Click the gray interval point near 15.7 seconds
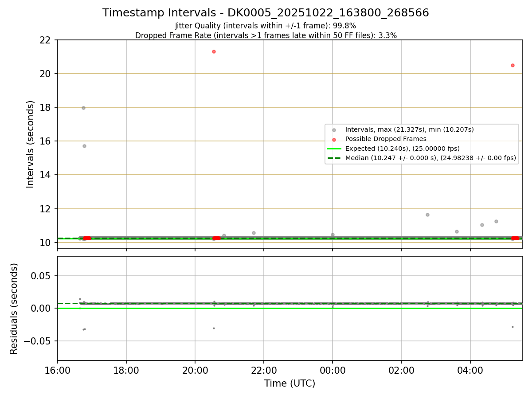Image resolution: width=532 pixels, height=399 pixels. click(x=84, y=146)
